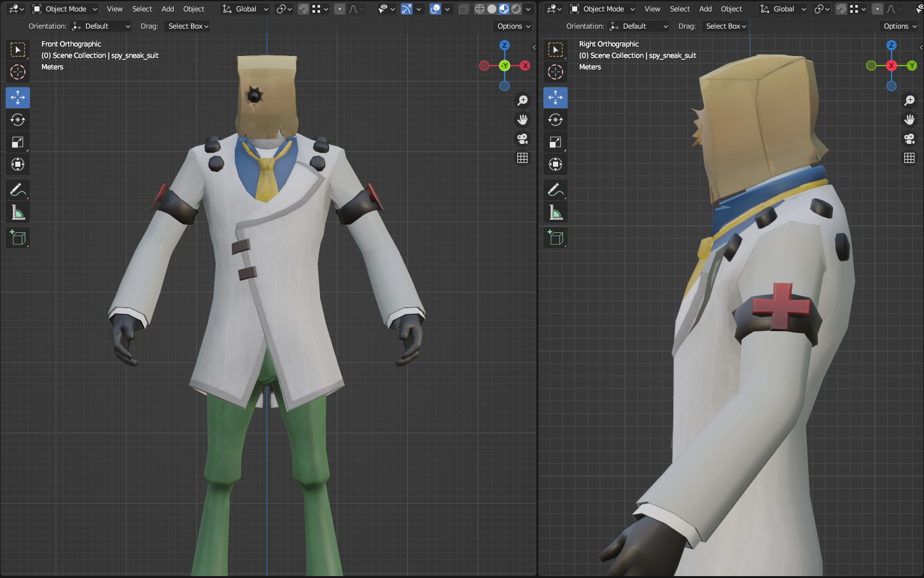Choose the Cursor tool in left viewport

18,72
